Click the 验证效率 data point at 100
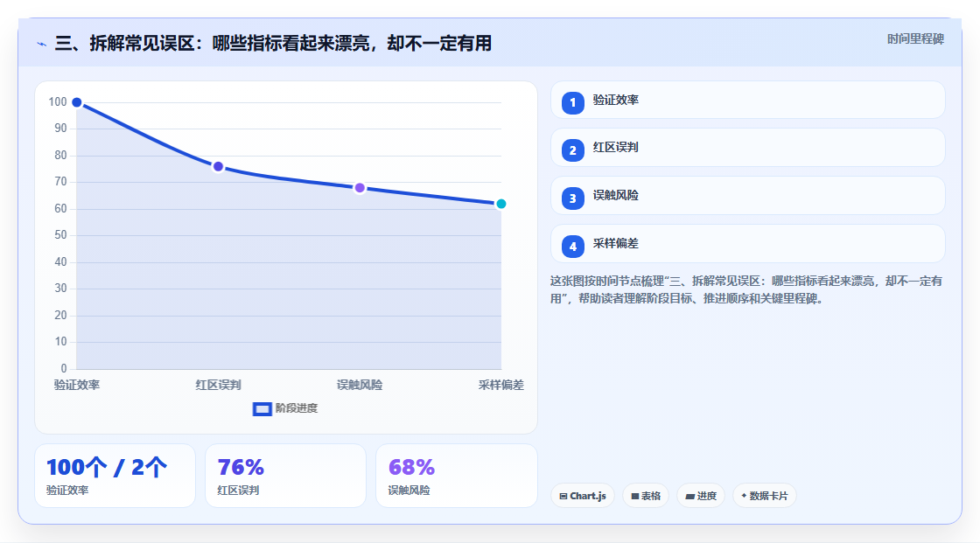 (x=77, y=102)
